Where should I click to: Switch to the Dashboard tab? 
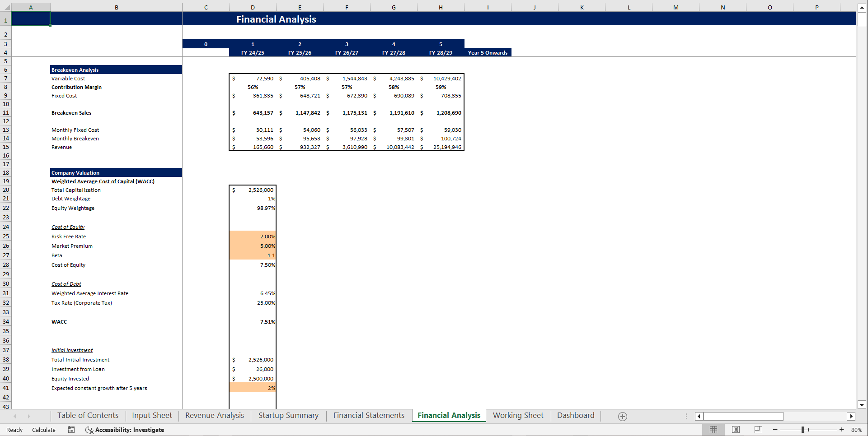pyautogui.click(x=575, y=415)
